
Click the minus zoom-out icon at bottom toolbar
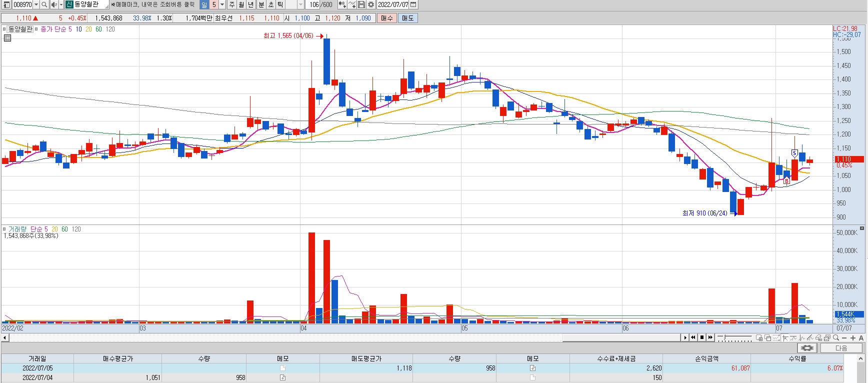844,337
